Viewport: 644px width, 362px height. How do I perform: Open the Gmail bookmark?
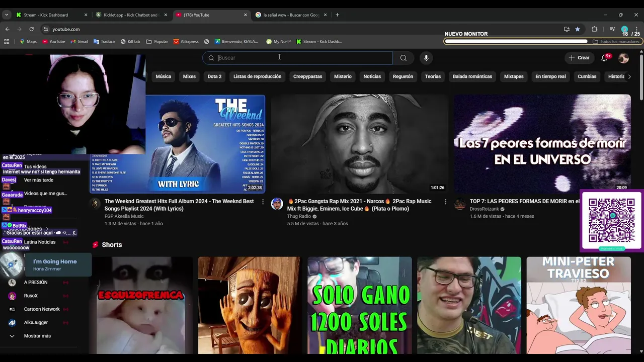(79, 42)
